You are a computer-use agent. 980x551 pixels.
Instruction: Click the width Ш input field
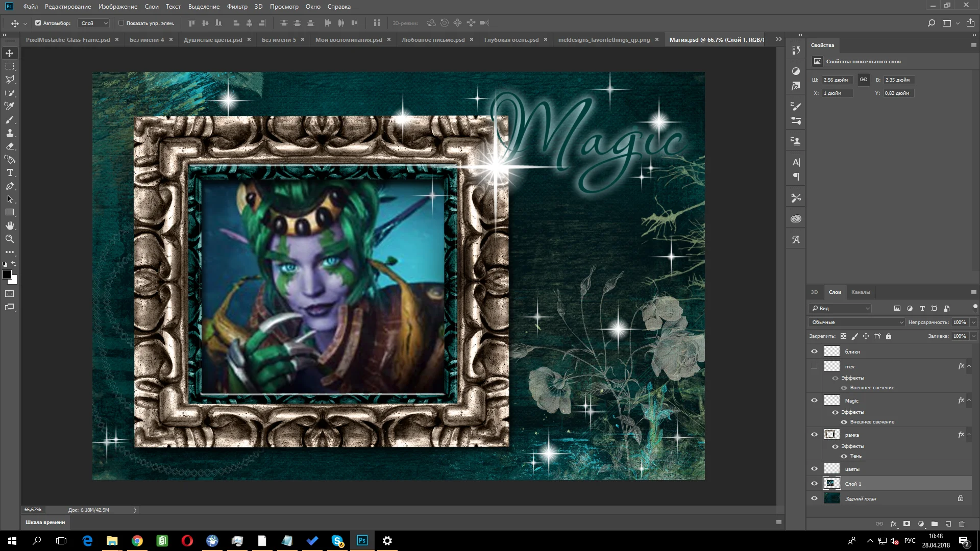[x=837, y=80]
